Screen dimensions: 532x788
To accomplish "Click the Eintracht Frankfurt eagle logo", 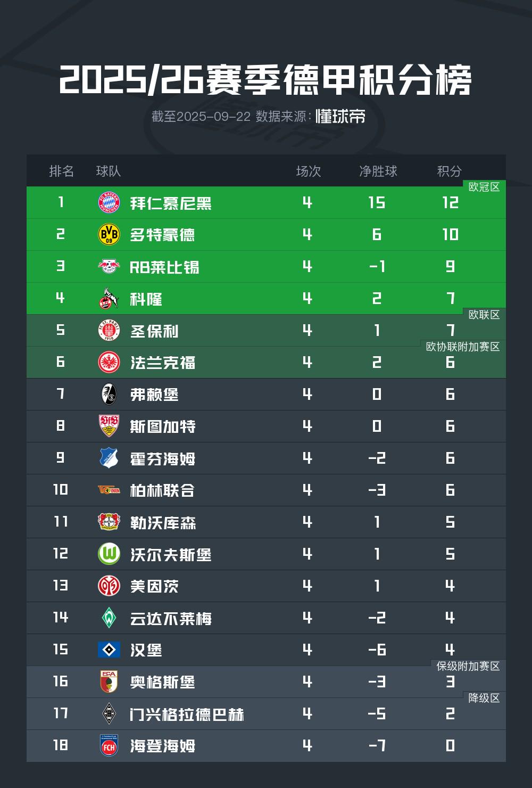I will [109, 363].
